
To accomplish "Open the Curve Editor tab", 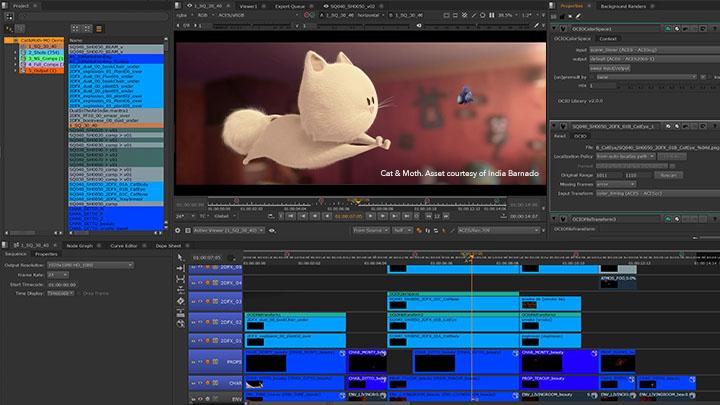I will (x=124, y=246).
